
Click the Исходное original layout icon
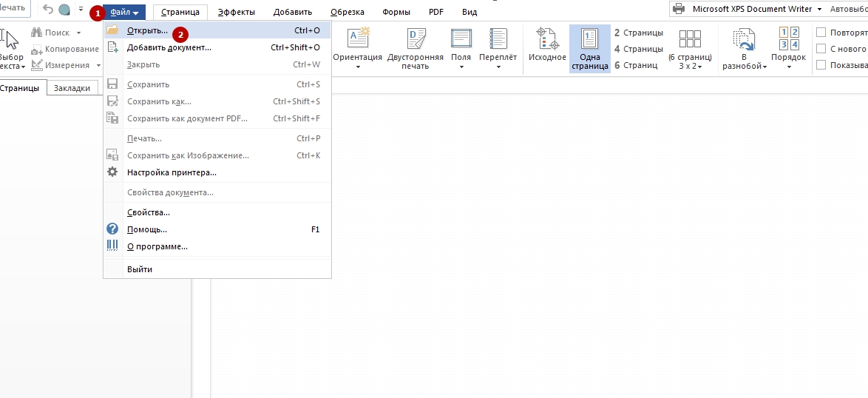[547, 39]
